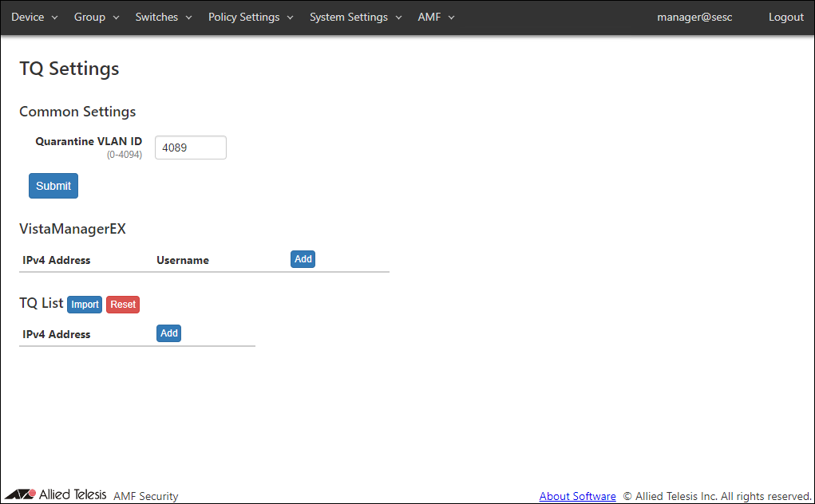Image resolution: width=815 pixels, height=504 pixels.
Task: Click the TQ Settings page heading
Action: click(69, 69)
